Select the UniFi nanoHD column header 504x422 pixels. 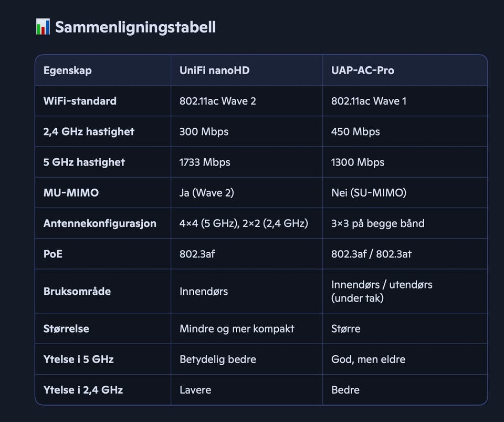pyautogui.click(x=214, y=70)
